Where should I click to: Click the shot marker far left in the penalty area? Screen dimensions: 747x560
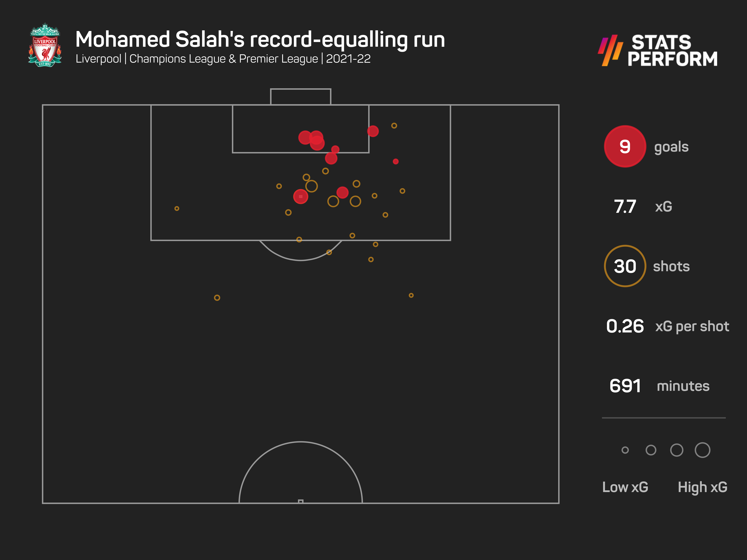[x=177, y=209]
